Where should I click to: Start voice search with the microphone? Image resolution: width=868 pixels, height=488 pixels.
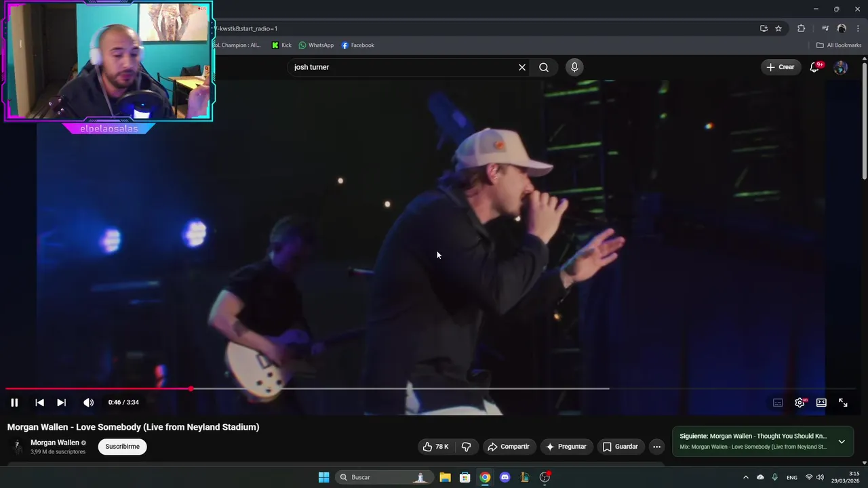(x=574, y=67)
